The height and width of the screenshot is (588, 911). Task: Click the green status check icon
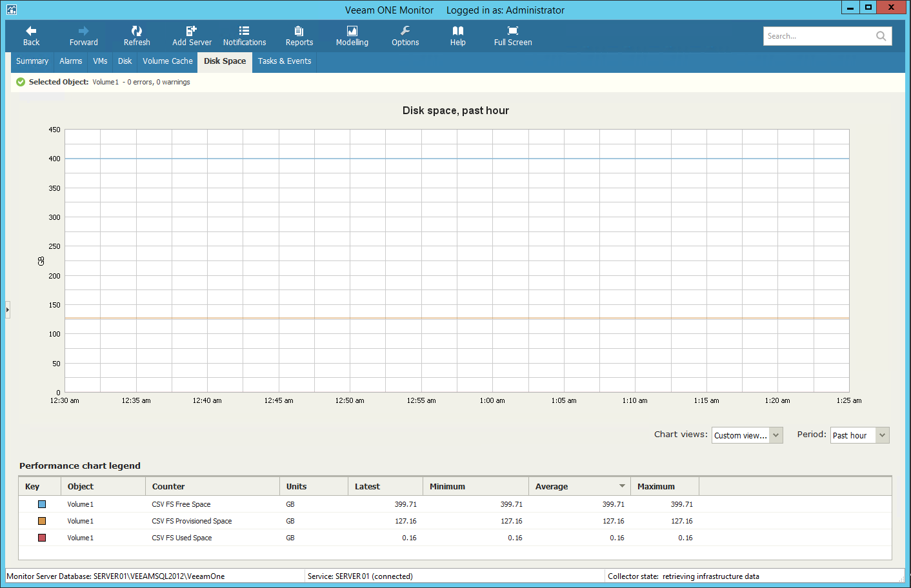pos(21,82)
